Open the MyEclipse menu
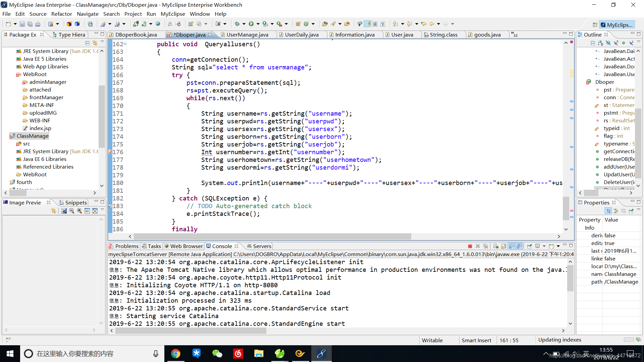Screen dimensions: 644x362 [173, 14]
